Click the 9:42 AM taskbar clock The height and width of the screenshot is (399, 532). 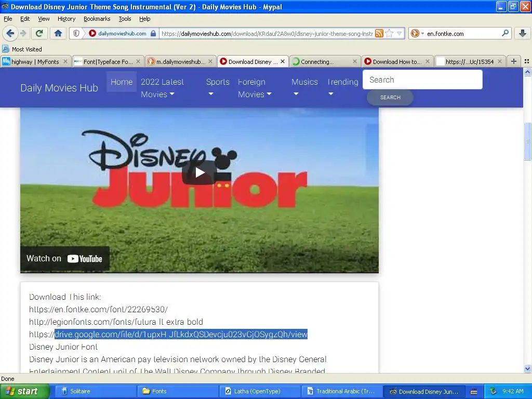click(x=513, y=391)
